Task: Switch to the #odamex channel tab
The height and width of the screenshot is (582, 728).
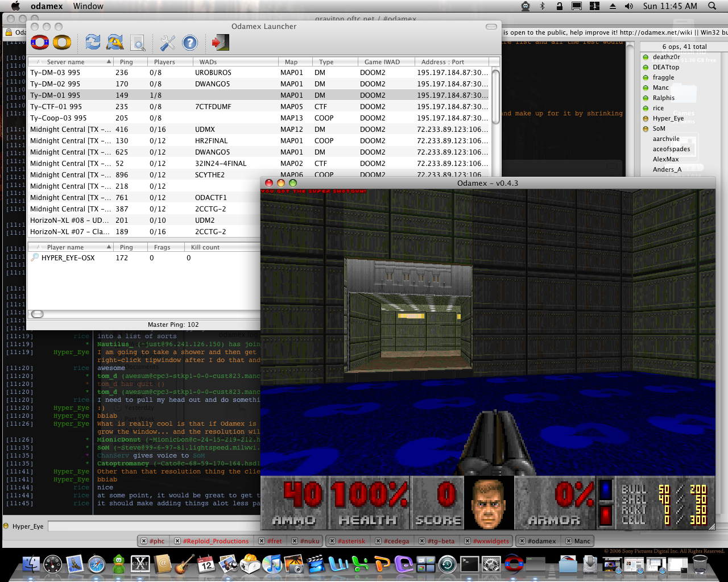Action: (x=541, y=541)
